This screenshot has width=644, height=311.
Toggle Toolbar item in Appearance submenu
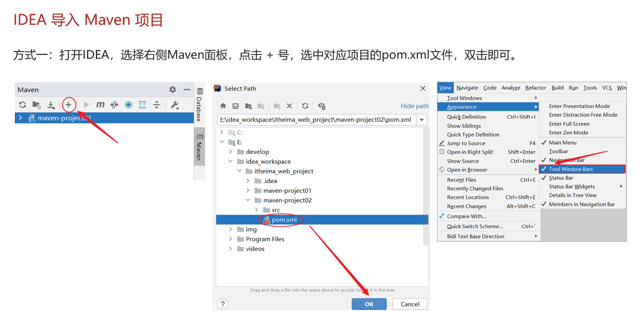coord(582,151)
